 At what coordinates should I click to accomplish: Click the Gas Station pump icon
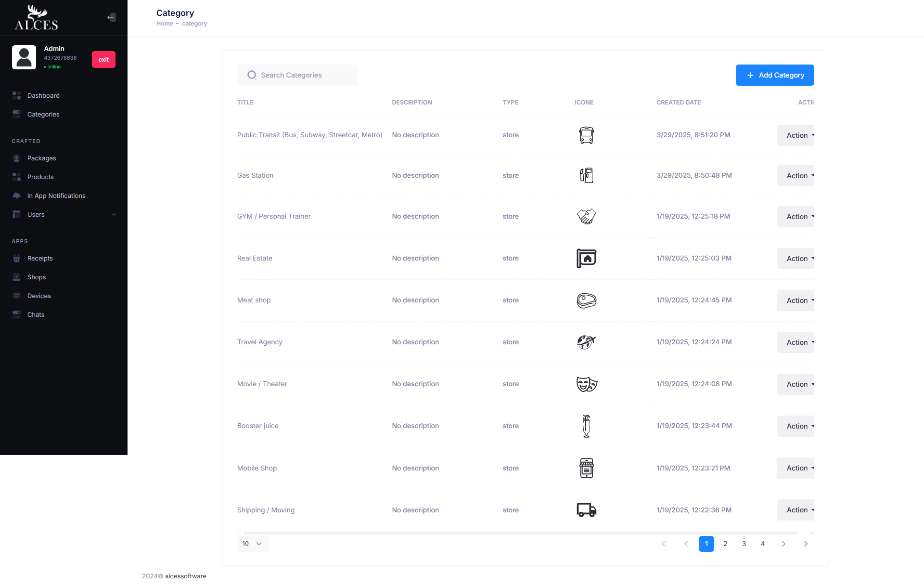586,175
